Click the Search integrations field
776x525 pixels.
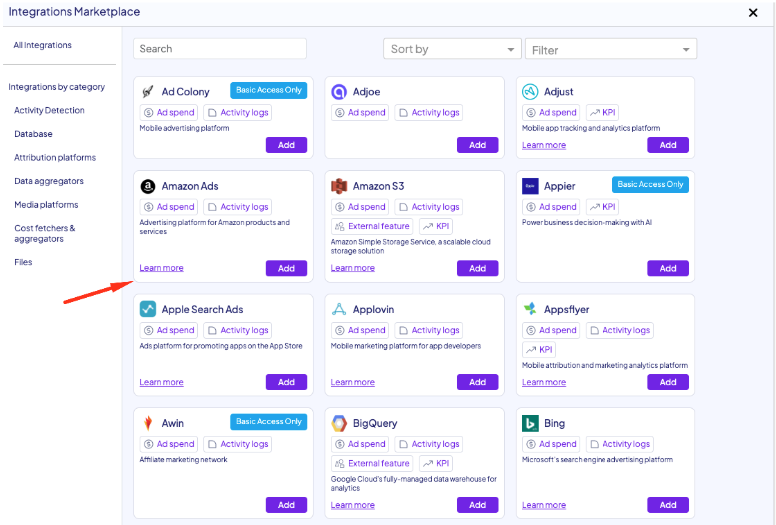point(220,49)
